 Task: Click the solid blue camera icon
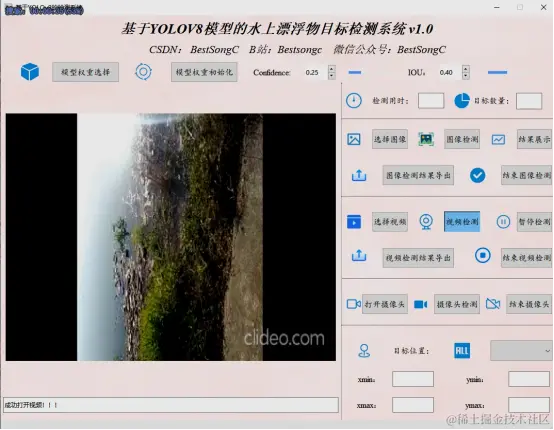coord(421,304)
